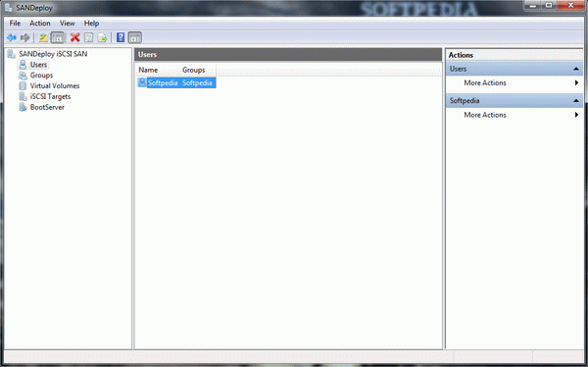The height and width of the screenshot is (367, 588).
Task: Click the iSCSI Targets node icon
Action: click(23, 96)
